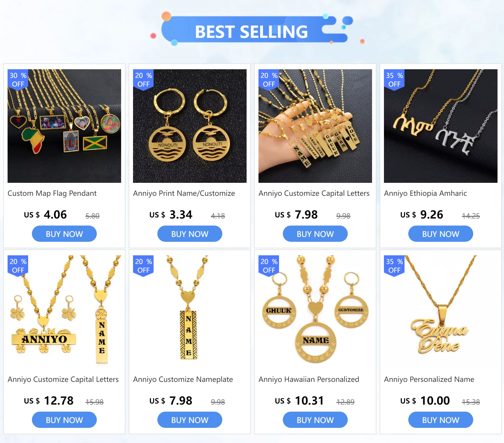Open the GHUUK Hawaiian set product image

(315, 312)
